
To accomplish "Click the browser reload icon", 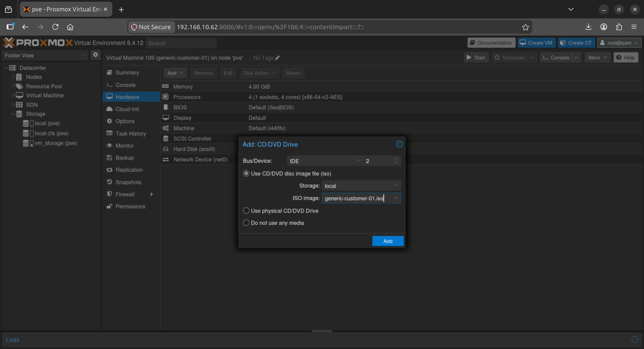I will [x=55, y=27].
